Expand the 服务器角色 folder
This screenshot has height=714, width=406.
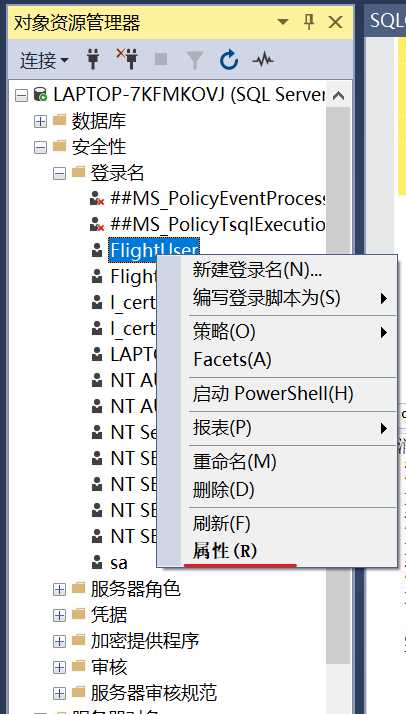pos(59,589)
